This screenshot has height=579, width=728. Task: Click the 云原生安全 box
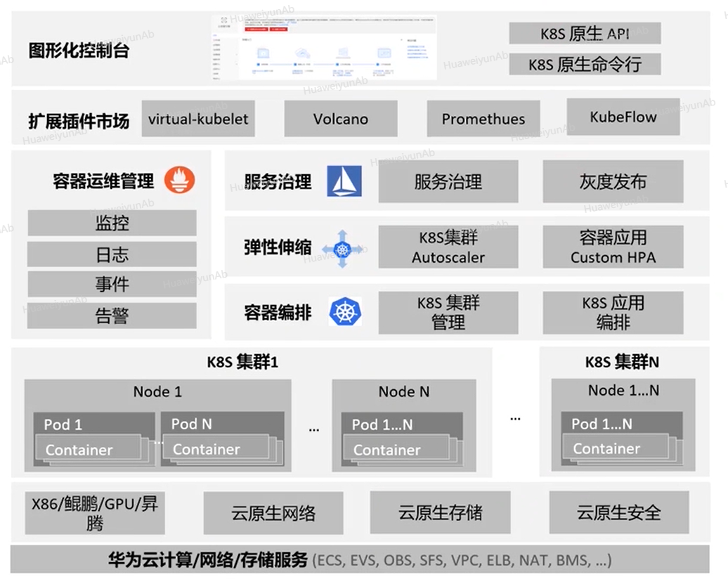pos(619,513)
